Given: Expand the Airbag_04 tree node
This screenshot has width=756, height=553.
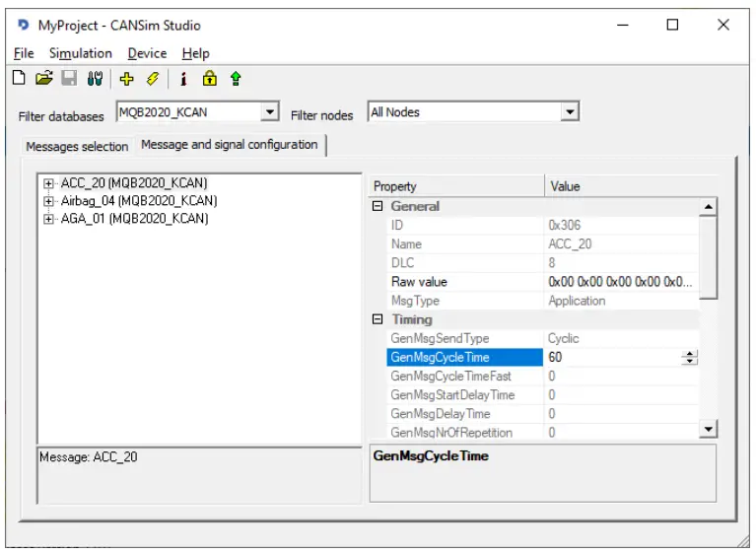Looking at the screenshot, I should (x=49, y=201).
